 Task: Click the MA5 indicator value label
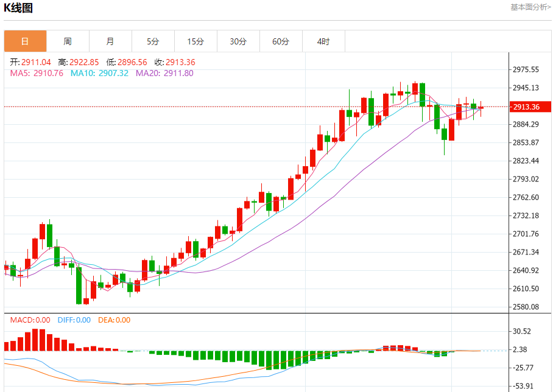37,73
